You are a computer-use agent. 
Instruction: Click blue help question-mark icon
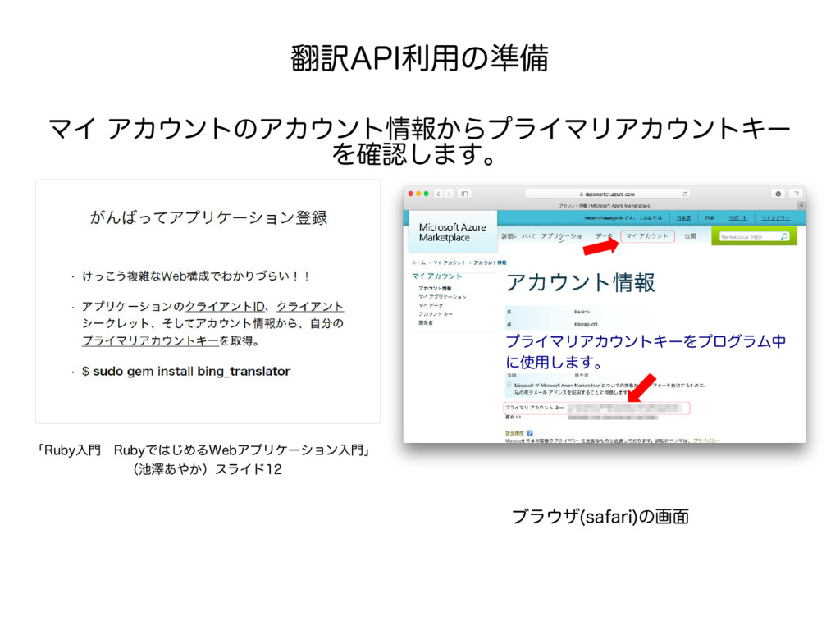pos(530,433)
